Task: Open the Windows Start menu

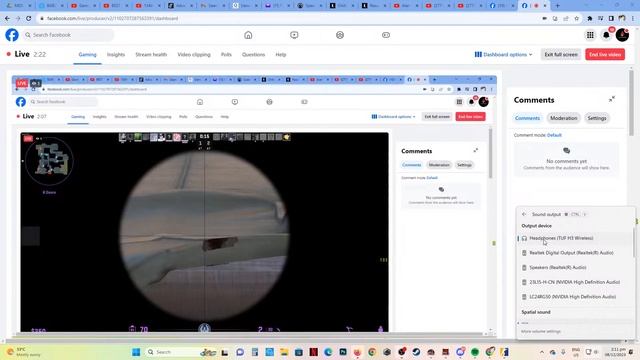Action: 136,352
